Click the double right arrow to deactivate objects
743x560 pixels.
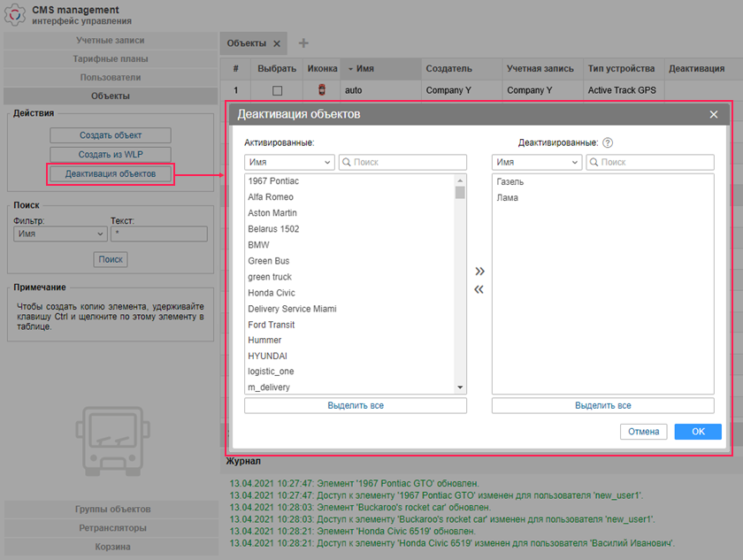pos(479,271)
